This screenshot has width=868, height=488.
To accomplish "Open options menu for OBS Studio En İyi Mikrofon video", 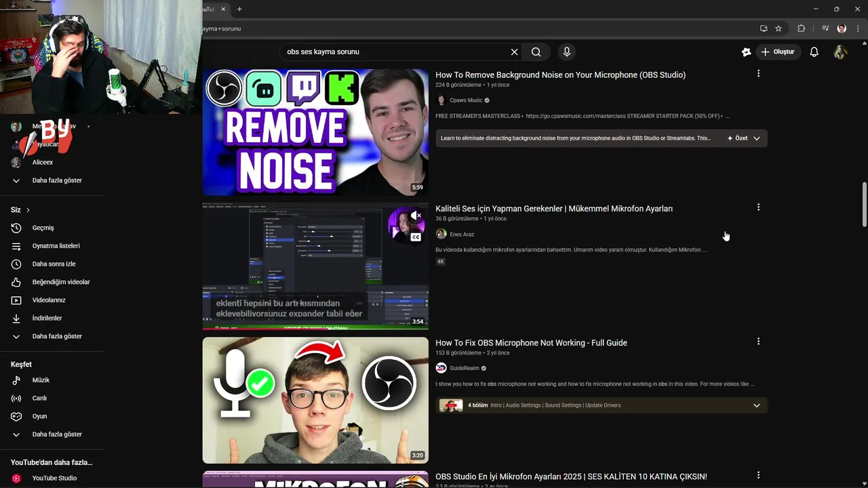I will pos(758,475).
